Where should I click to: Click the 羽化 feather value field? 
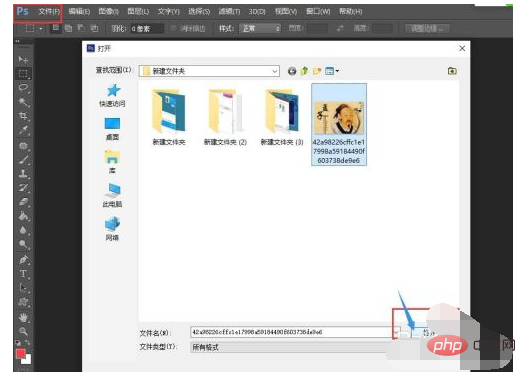[147, 29]
